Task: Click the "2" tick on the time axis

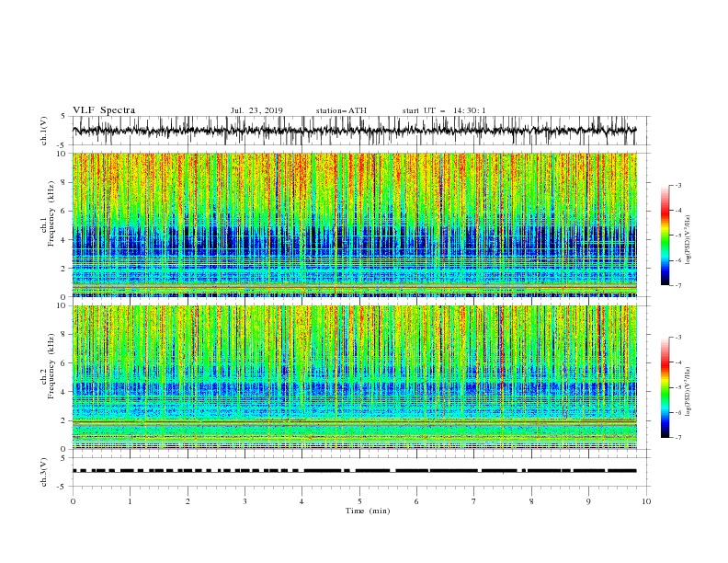Action: pyautogui.click(x=188, y=501)
